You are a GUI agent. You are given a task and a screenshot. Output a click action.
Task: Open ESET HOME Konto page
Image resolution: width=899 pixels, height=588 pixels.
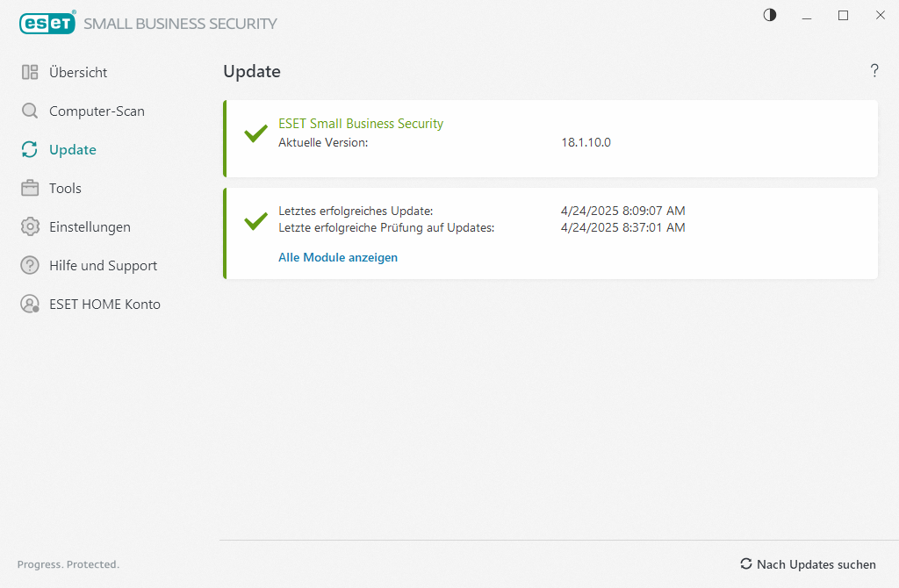pos(104,305)
